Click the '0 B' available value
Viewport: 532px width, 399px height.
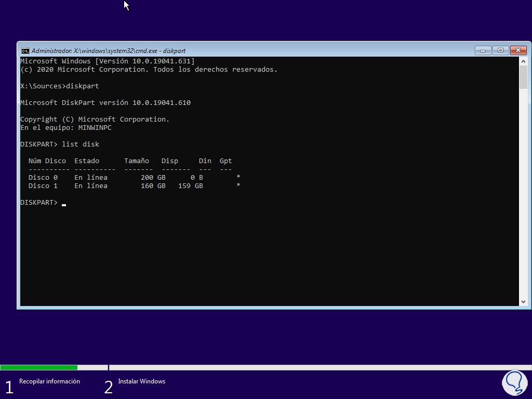pyautogui.click(x=196, y=178)
